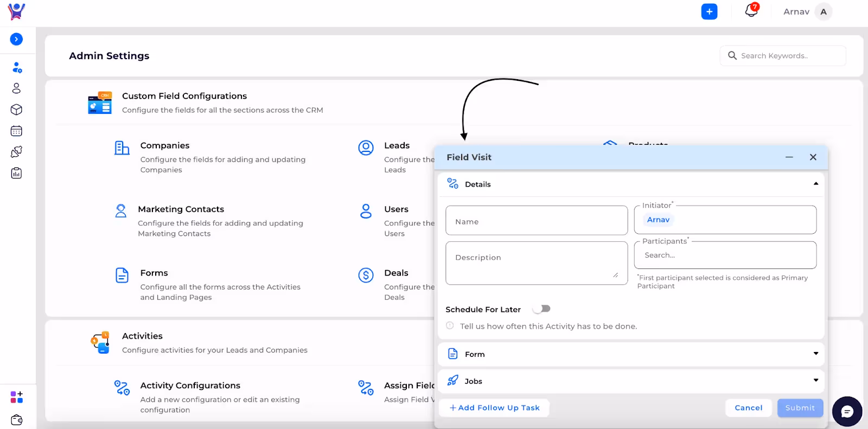Enable the Schedule For Later toggle
Screen dimensions: 868x429
541,309
